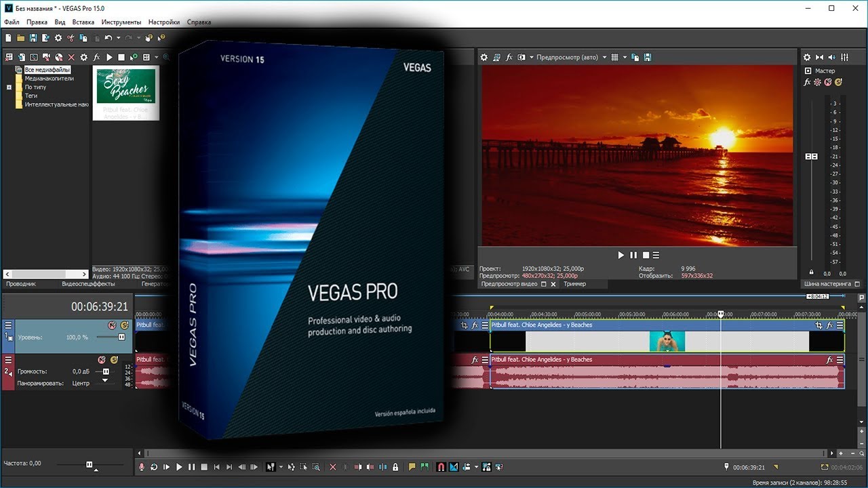Viewport: 868px width, 488px height.
Task: Open Render As from main toolbar
Action: (x=45, y=38)
